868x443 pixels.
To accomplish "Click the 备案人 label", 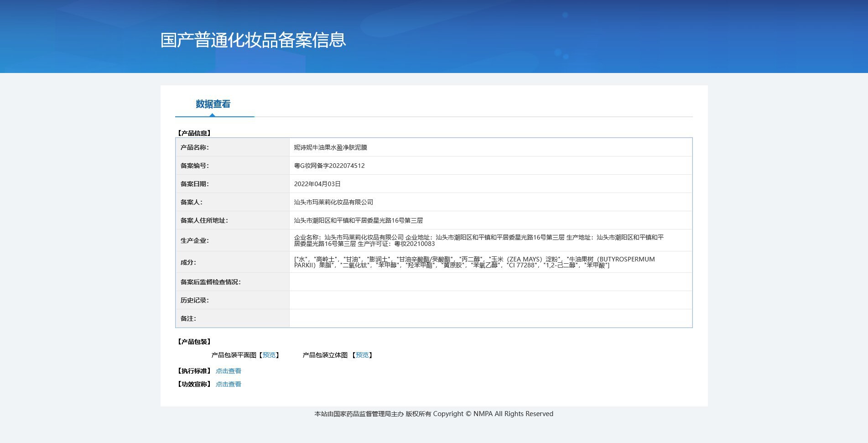I will [x=192, y=202].
